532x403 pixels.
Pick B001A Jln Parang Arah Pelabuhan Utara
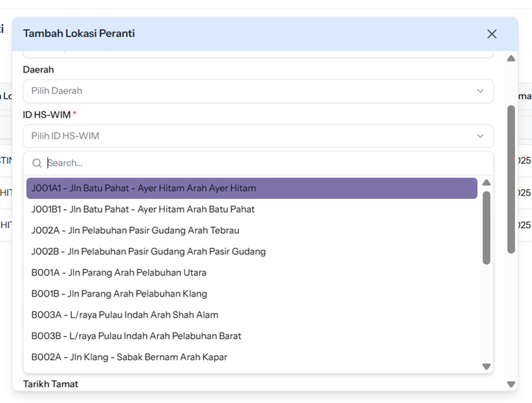[x=252, y=273]
